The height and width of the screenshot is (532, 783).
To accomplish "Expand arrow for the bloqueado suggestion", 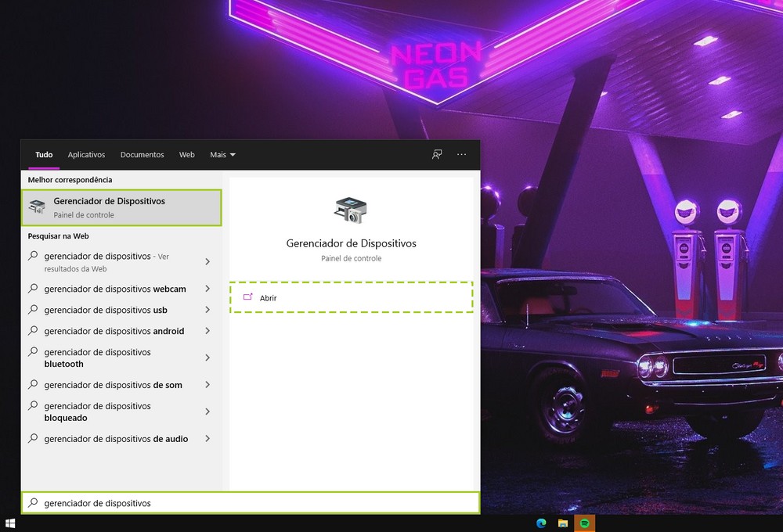I will [207, 412].
